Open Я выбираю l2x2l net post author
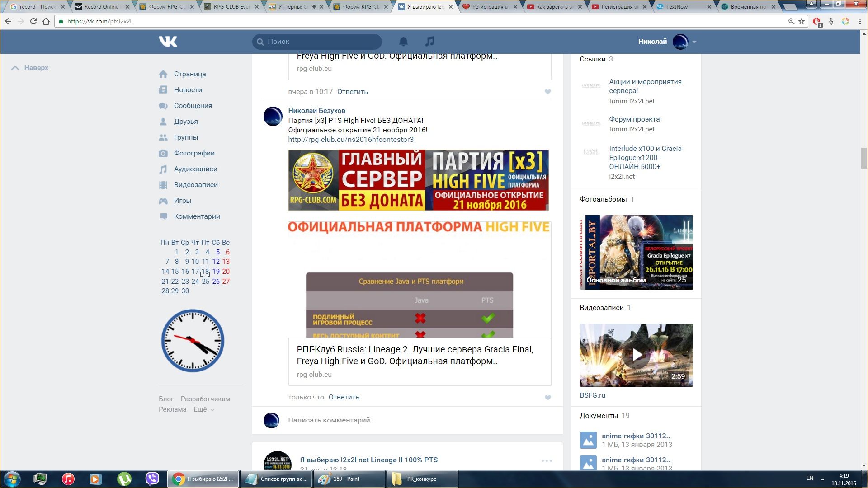This screenshot has width=868, height=488. (x=368, y=460)
